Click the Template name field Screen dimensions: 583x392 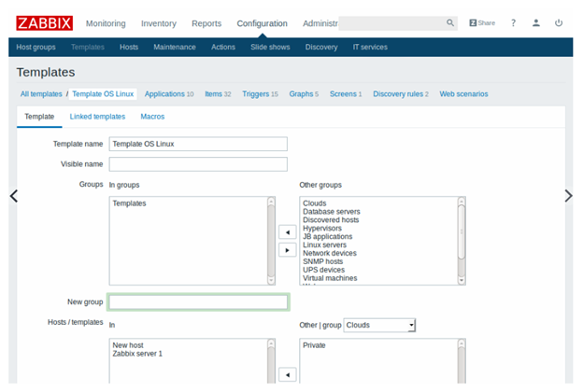(198, 144)
